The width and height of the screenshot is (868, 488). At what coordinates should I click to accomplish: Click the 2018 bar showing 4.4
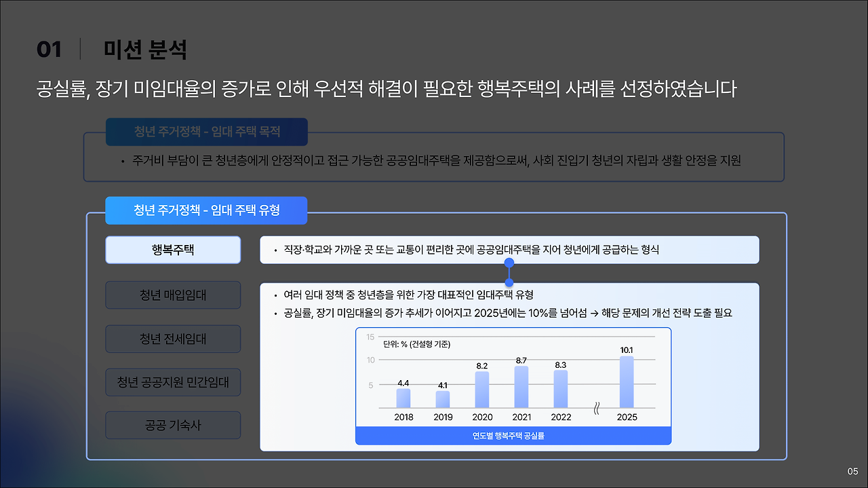403,398
